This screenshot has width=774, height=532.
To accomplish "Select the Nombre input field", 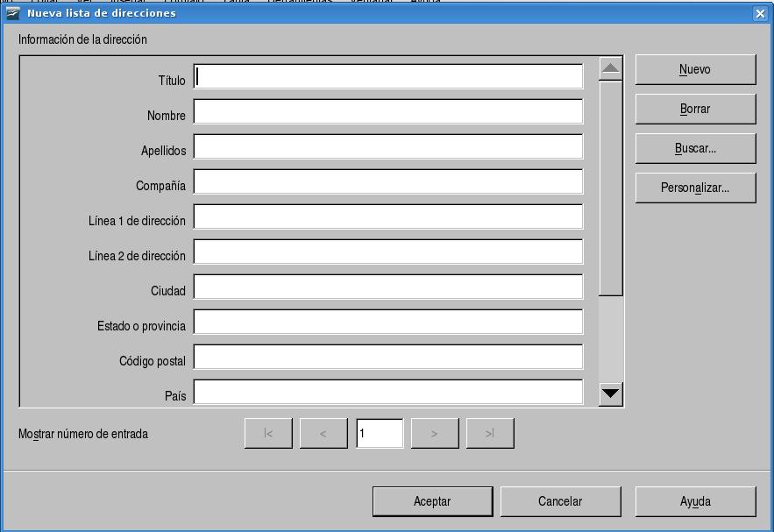I will point(388,112).
